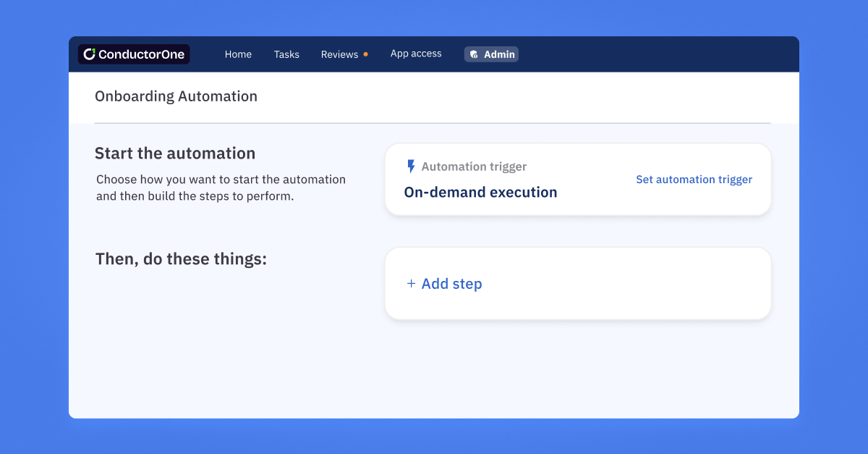Click the shield icon inside the Admin badge
The height and width of the screenshot is (454, 868).
(474, 54)
